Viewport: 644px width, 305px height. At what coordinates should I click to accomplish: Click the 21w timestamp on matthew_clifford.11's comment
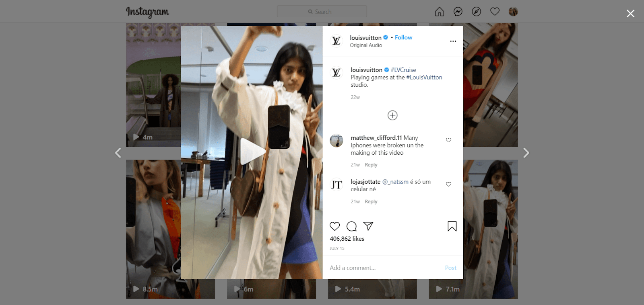[x=355, y=165]
